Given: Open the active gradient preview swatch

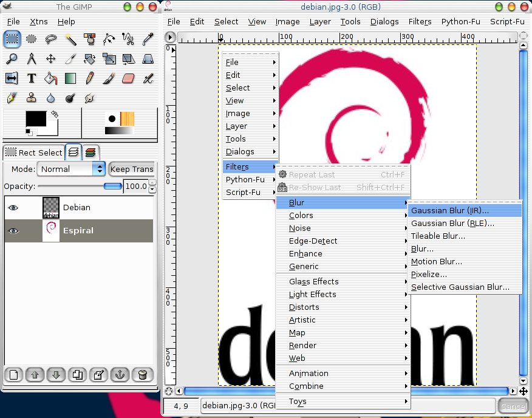Looking at the screenshot, I should pyautogui.click(x=120, y=131).
